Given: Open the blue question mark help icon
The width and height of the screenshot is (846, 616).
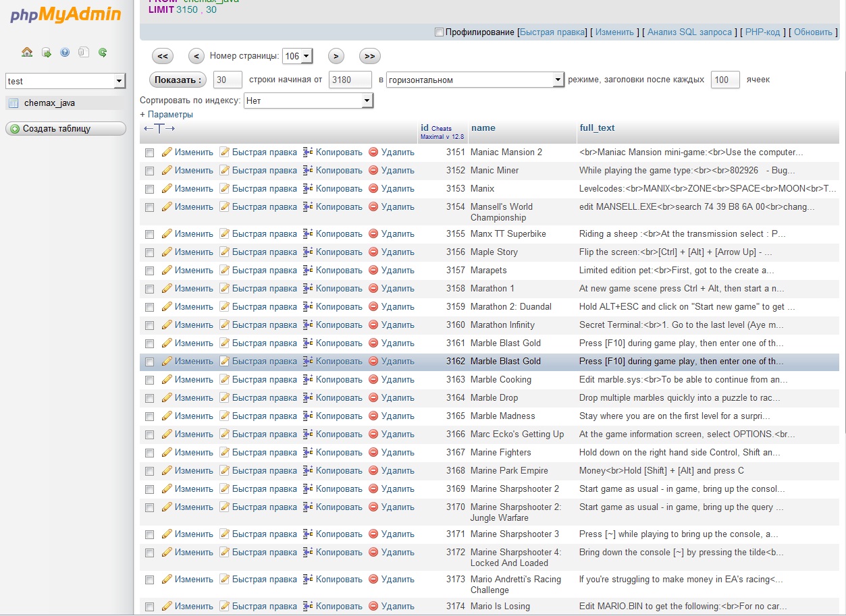Looking at the screenshot, I should [x=65, y=52].
